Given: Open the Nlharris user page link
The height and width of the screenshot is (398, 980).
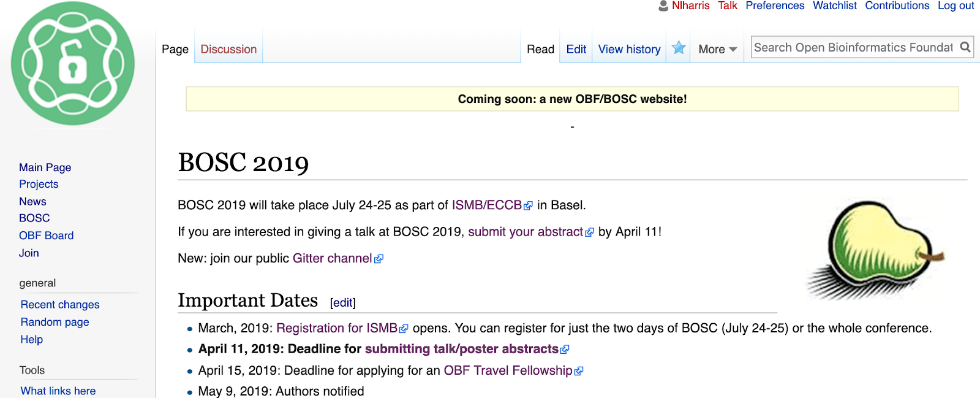Looking at the screenshot, I should coord(690,6).
